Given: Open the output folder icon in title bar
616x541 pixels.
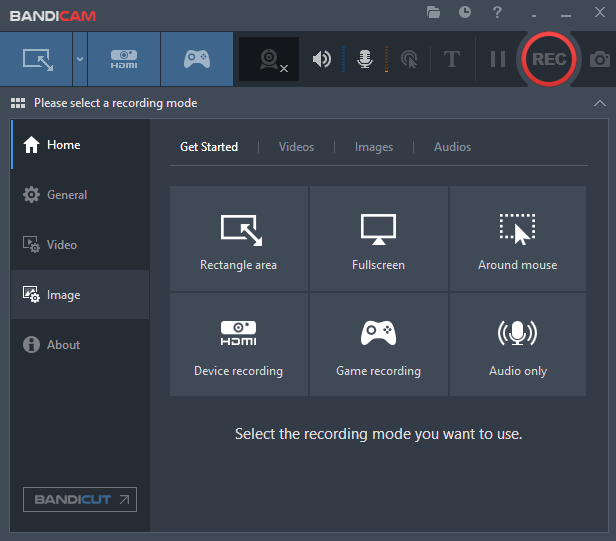Looking at the screenshot, I should 433,12.
